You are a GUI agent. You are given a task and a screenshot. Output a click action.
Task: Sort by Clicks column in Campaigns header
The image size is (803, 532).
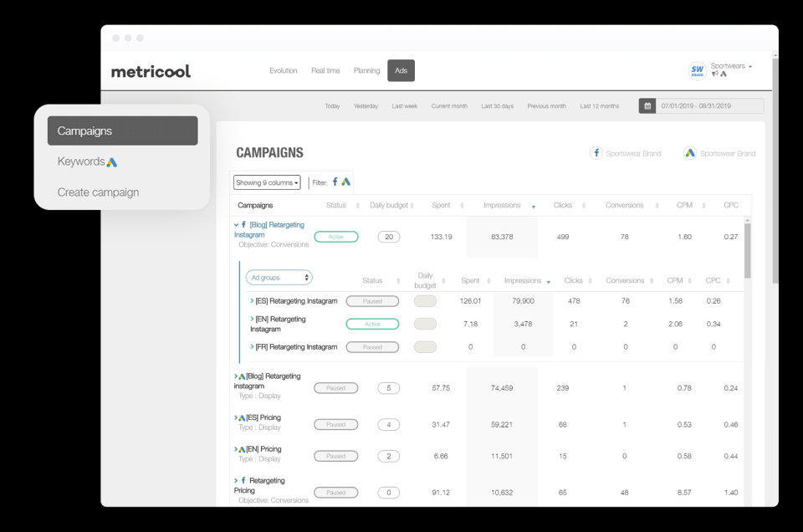click(583, 205)
